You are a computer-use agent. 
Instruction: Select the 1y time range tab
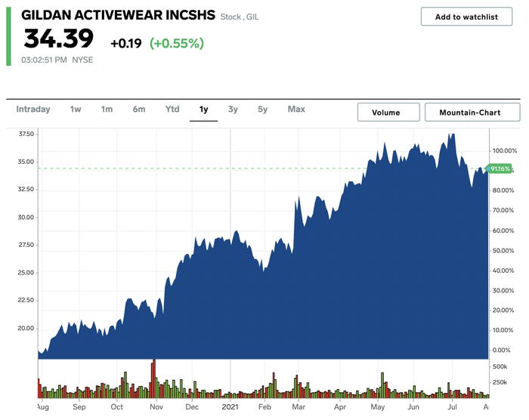pyautogui.click(x=203, y=109)
